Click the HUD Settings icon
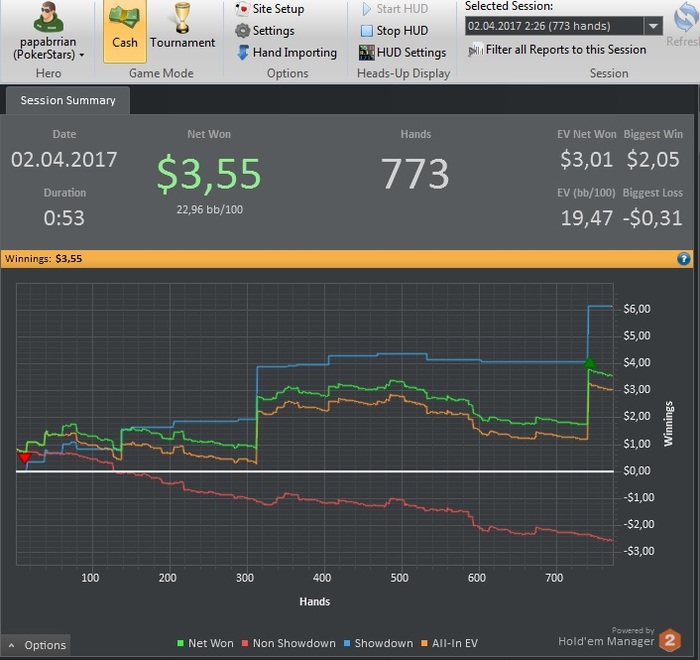Viewport: 700px width, 660px height. pos(367,52)
